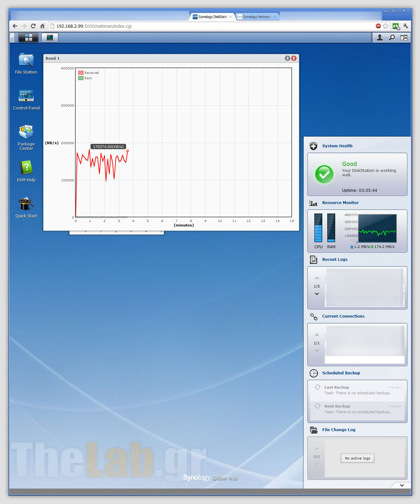Open Control Panel desktop icon

pyautogui.click(x=26, y=96)
